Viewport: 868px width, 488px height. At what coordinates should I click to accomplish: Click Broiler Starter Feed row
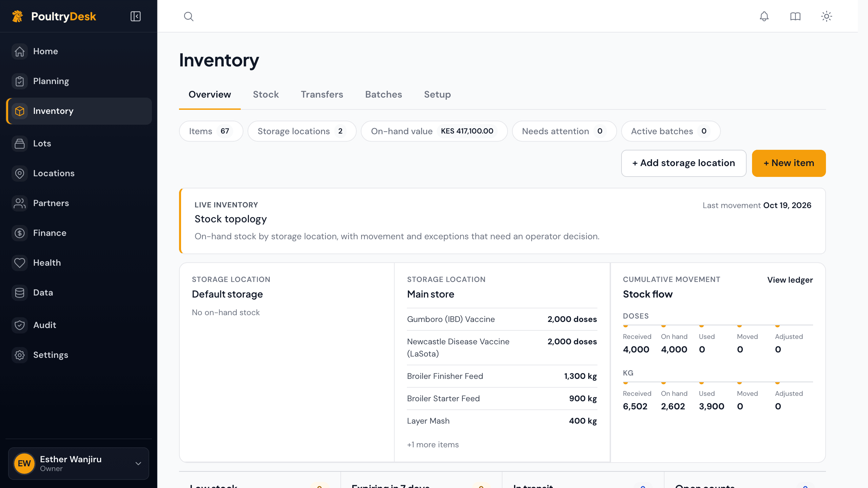point(502,399)
